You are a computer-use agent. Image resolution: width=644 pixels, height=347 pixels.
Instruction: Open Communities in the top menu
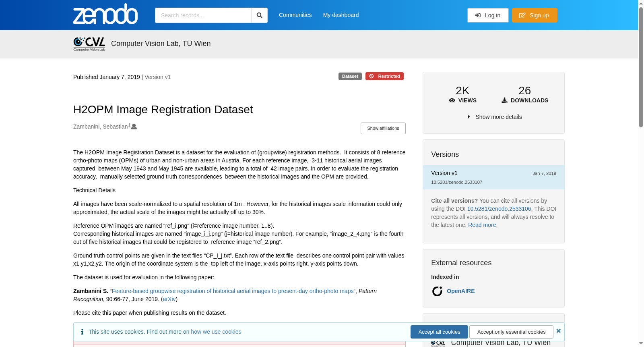pos(295,15)
